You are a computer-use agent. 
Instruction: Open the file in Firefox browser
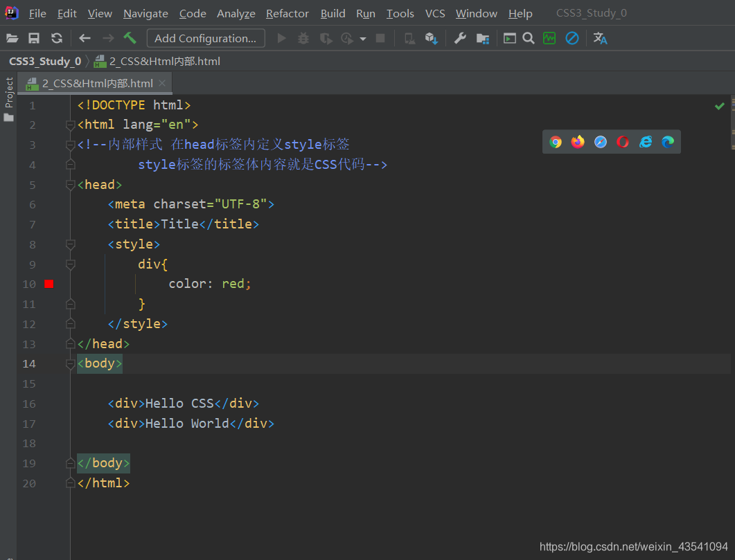577,141
